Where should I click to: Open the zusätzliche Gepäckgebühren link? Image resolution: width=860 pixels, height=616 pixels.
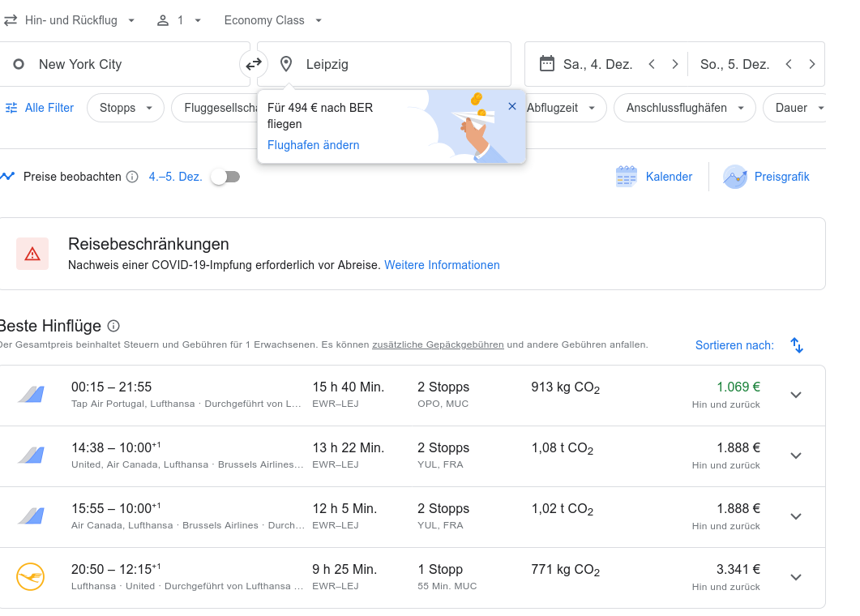pos(438,344)
